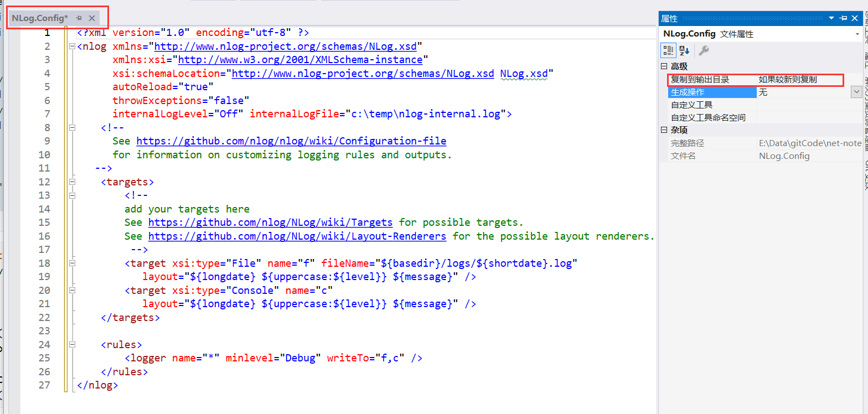
Task: Click line number 1 in the gutter
Action: click(x=48, y=33)
